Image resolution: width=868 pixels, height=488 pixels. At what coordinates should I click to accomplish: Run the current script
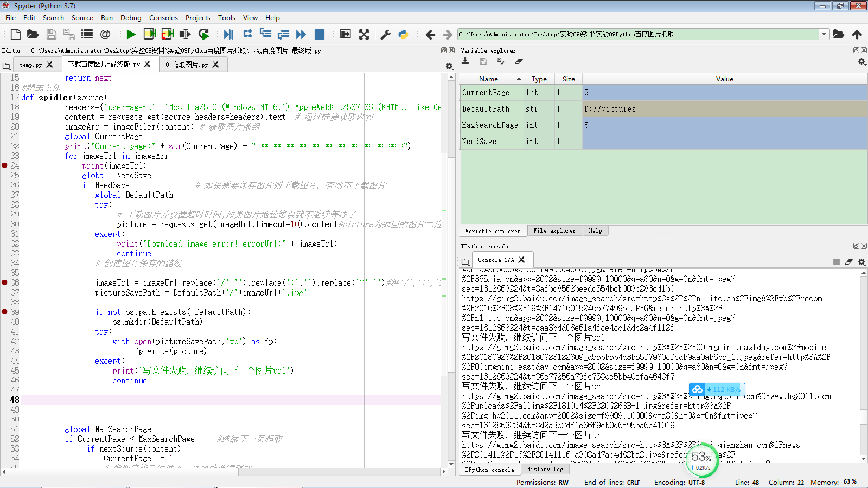pos(131,34)
